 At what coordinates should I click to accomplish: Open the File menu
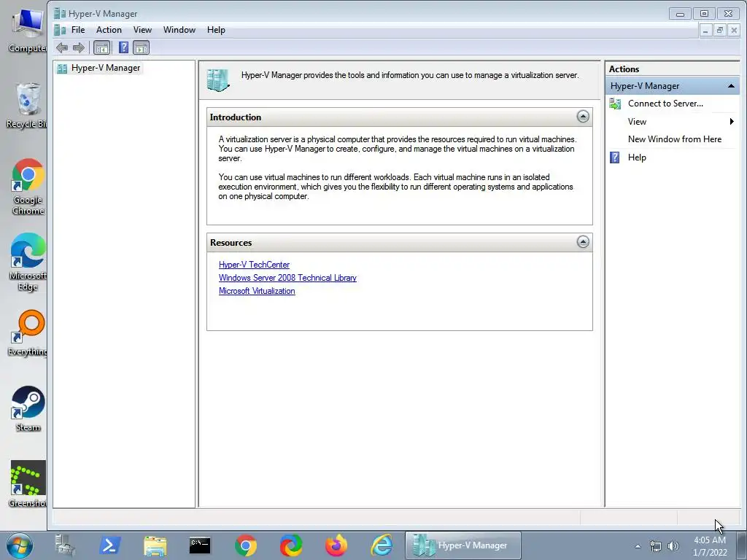click(x=78, y=30)
